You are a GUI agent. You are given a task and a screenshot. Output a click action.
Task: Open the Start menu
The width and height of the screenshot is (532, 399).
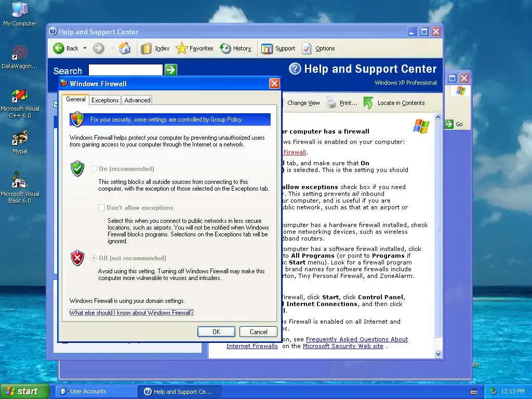point(24,391)
